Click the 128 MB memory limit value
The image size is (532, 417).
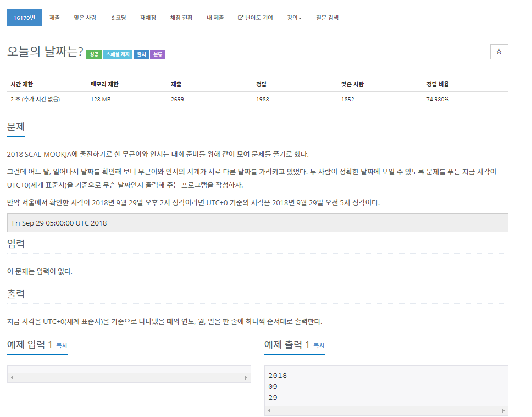[x=101, y=99]
